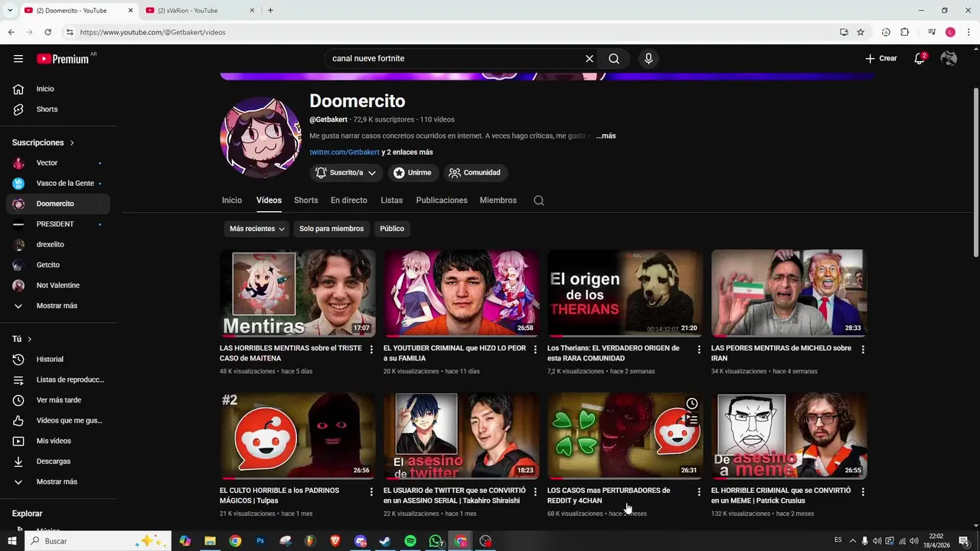Open the notifications bell
Viewport: 980px width, 551px height.
pos(920,58)
